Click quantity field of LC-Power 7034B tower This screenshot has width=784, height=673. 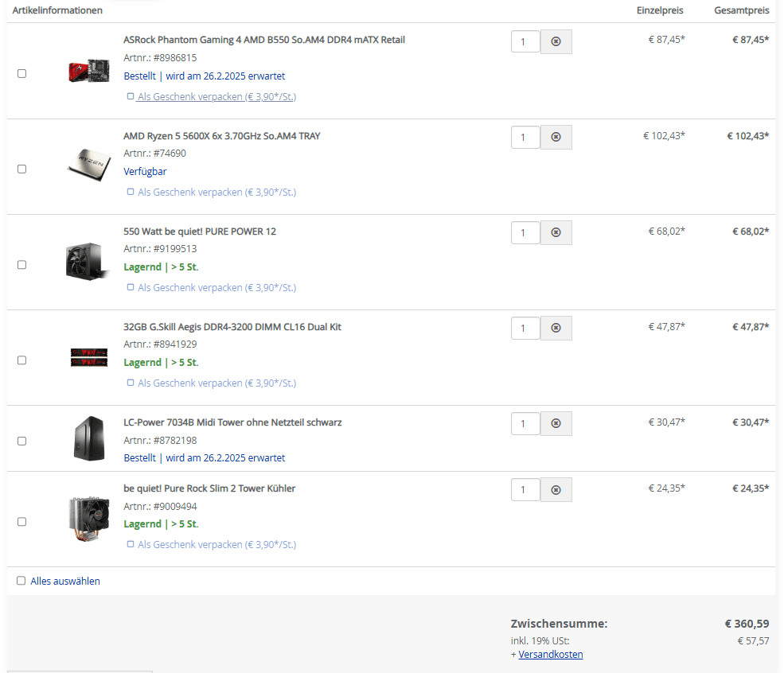[525, 423]
